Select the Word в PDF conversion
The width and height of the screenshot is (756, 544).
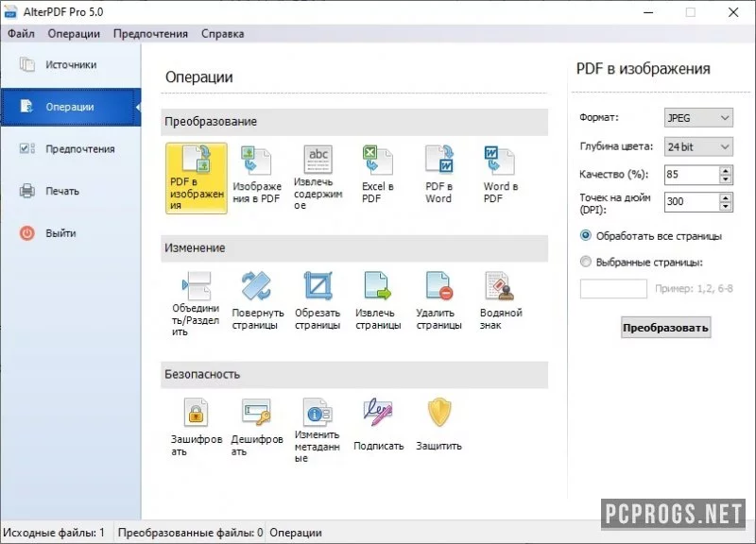[500, 175]
